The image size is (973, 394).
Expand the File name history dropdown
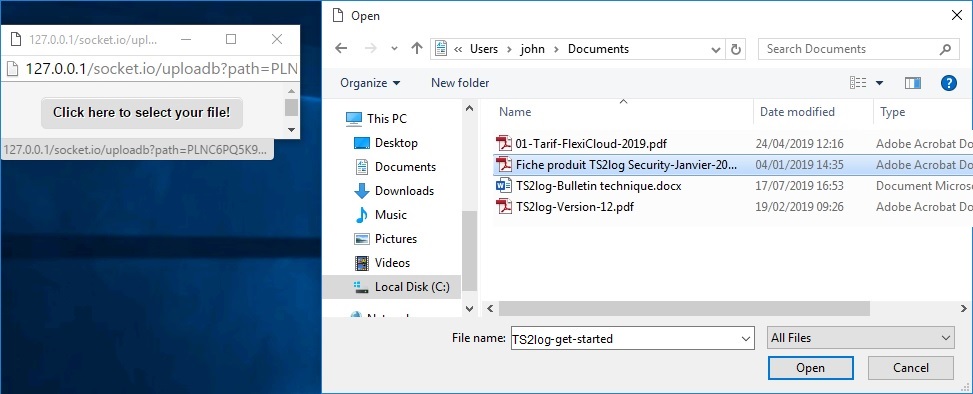(746, 339)
